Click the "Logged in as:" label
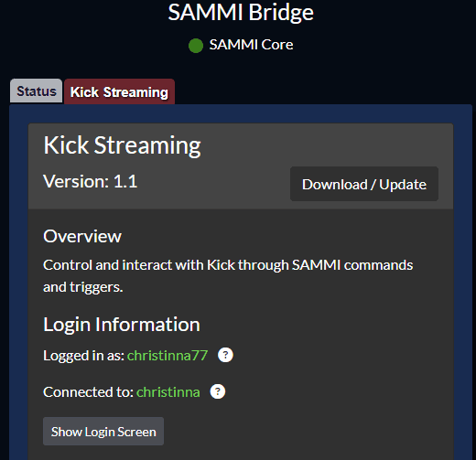This screenshot has height=460, width=476. coord(84,356)
